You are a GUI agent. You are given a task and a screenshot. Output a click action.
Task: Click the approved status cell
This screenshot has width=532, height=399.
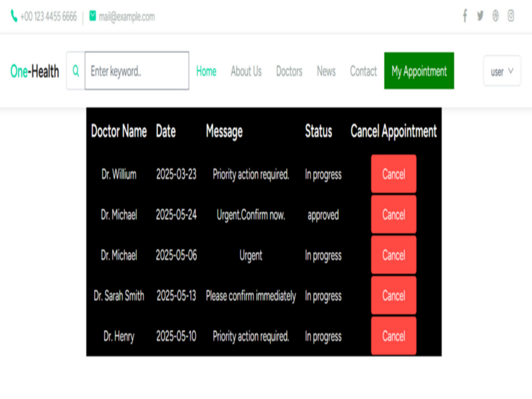pyautogui.click(x=323, y=215)
